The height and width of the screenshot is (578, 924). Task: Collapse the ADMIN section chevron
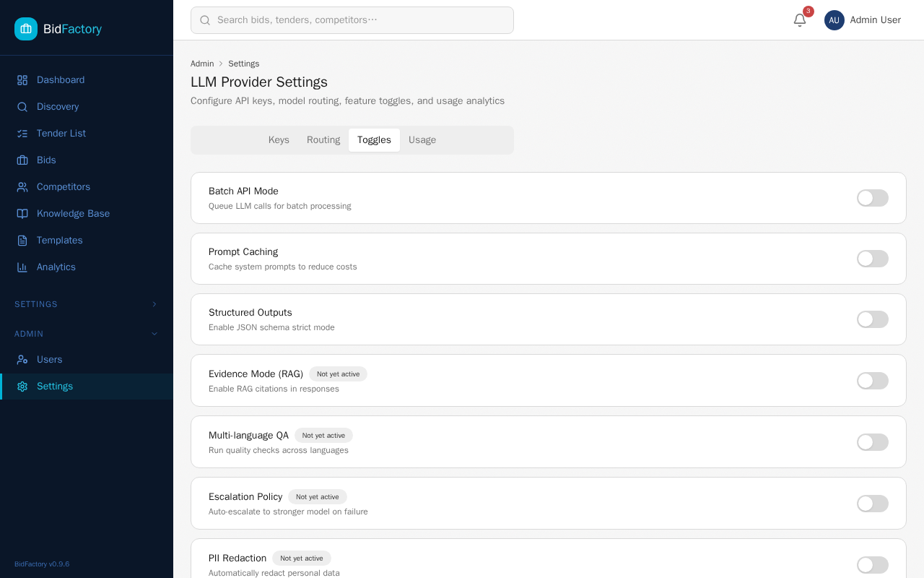point(154,334)
